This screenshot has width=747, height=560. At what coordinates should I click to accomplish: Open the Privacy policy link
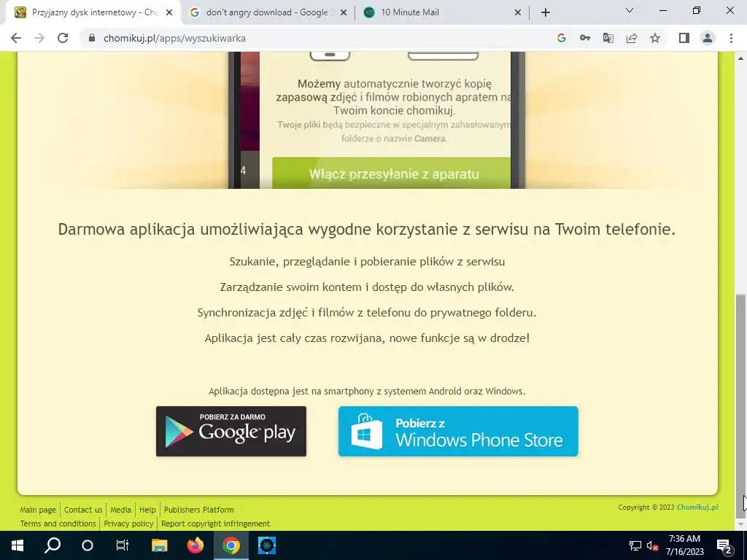[128, 524]
